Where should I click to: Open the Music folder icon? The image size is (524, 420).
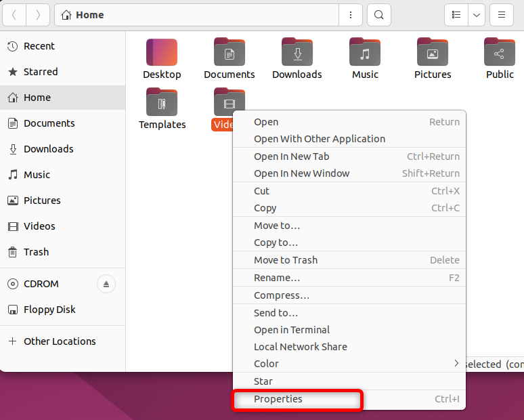(365, 53)
